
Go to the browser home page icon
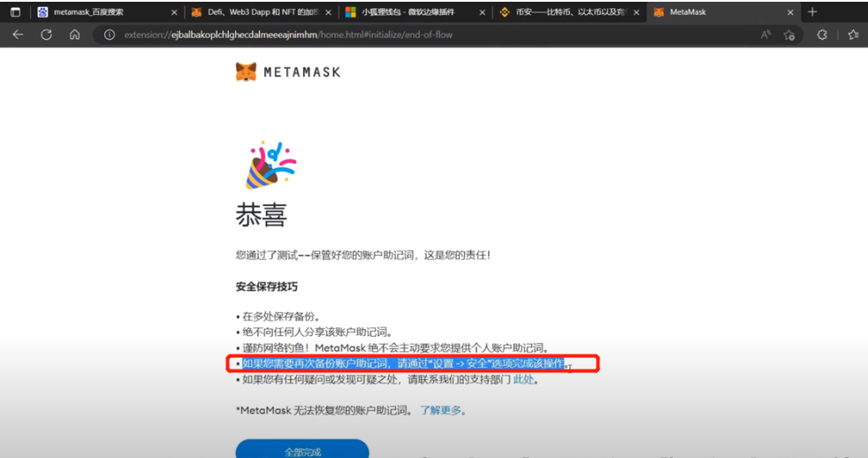tap(74, 34)
